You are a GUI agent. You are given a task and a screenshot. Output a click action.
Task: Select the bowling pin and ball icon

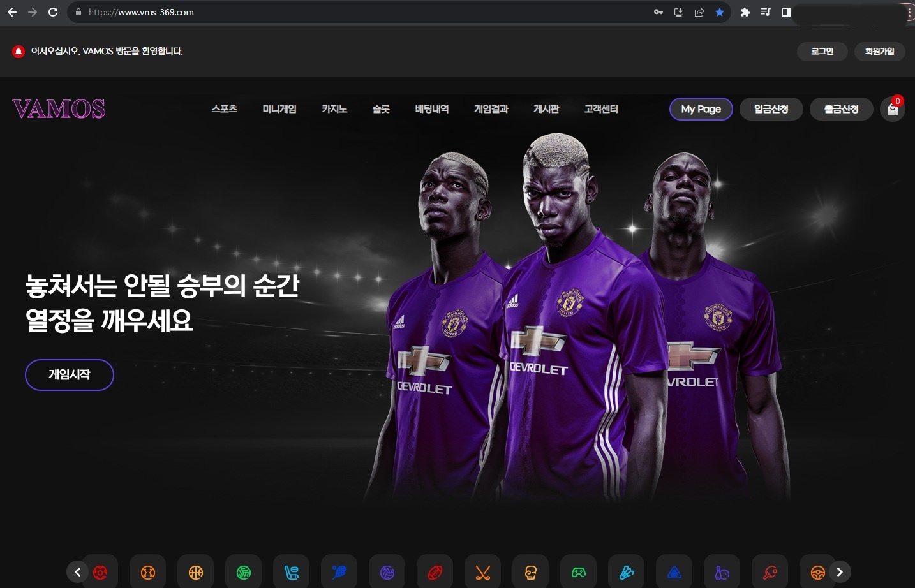point(722,572)
